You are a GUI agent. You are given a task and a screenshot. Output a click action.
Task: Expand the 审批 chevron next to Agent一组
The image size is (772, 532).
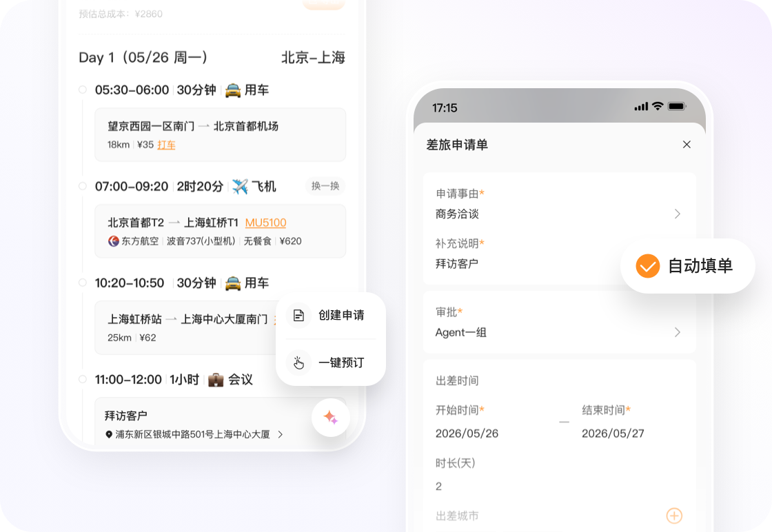tap(678, 332)
